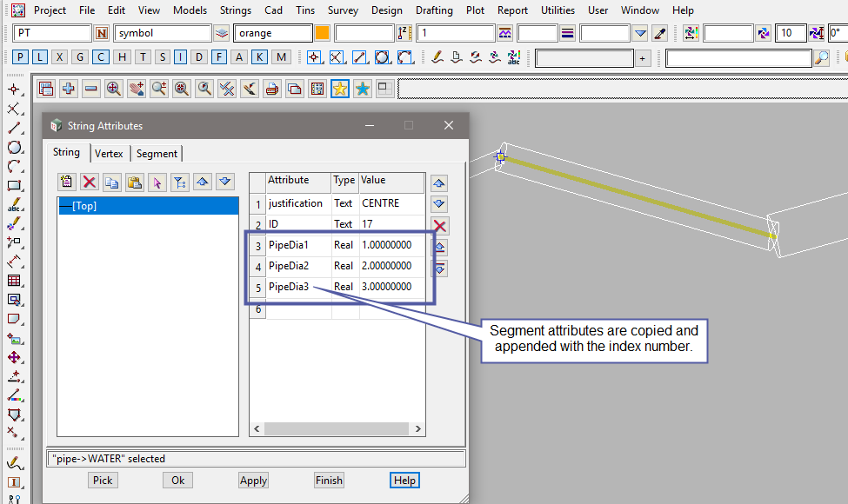The height and width of the screenshot is (504, 848).
Task: Toggle the G grid snap button
Action: click(x=79, y=57)
